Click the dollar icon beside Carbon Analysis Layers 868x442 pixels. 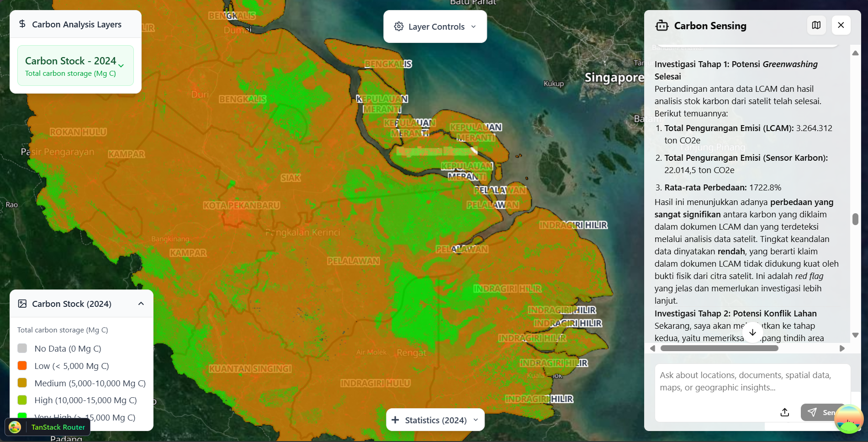[22, 24]
